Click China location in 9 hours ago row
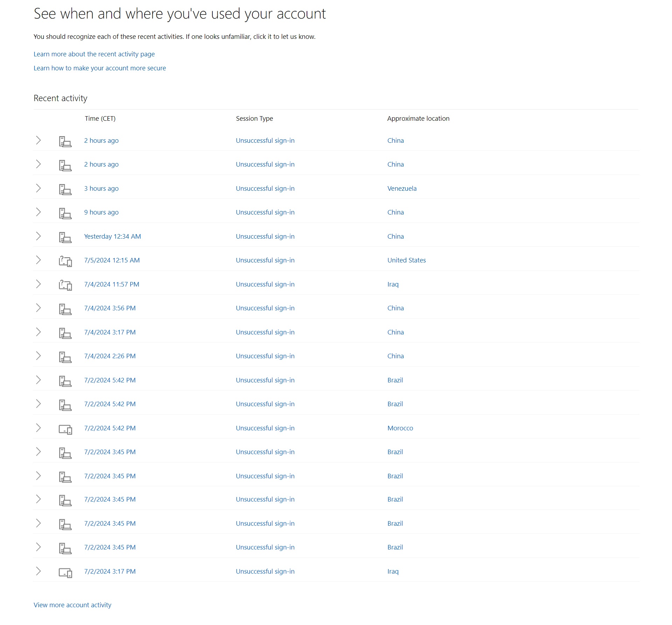This screenshot has width=672, height=625. point(395,212)
